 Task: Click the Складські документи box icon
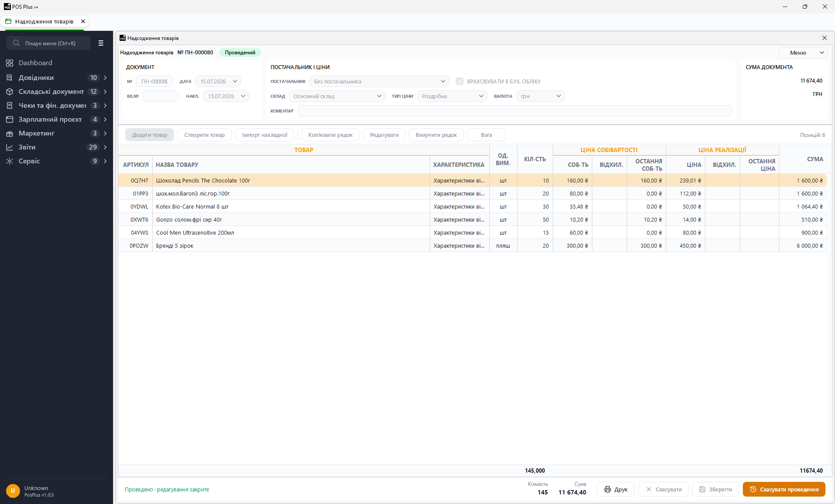[x=10, y=92]
